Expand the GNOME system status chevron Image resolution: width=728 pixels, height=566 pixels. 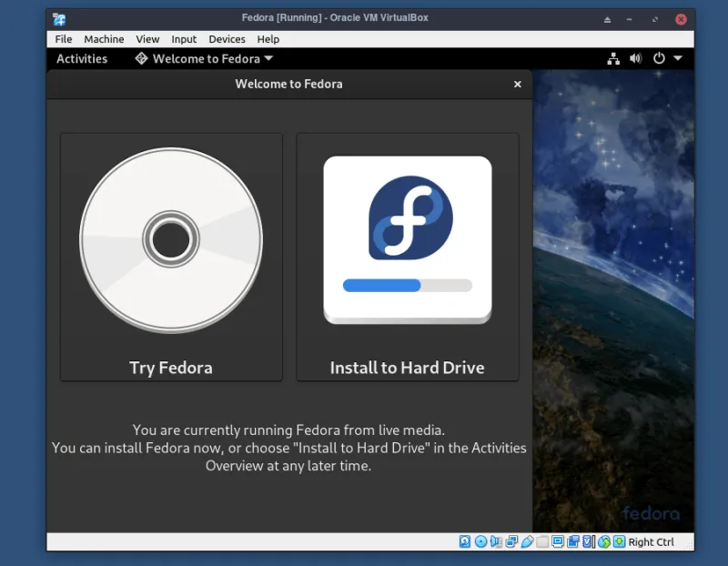pos(675,58)
